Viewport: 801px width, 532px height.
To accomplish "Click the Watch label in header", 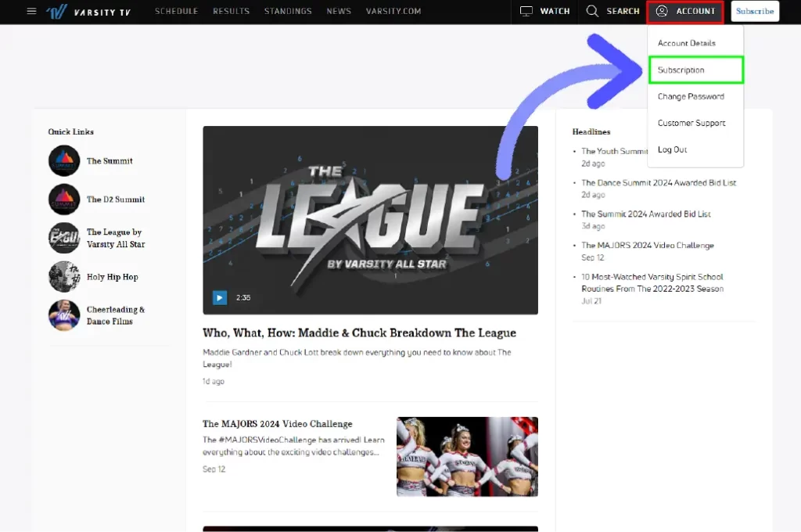I will (555, 11).
